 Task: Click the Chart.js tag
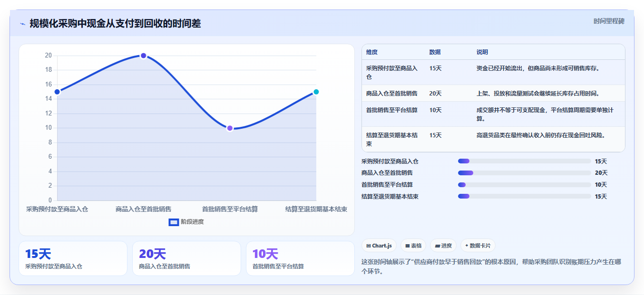379,246
